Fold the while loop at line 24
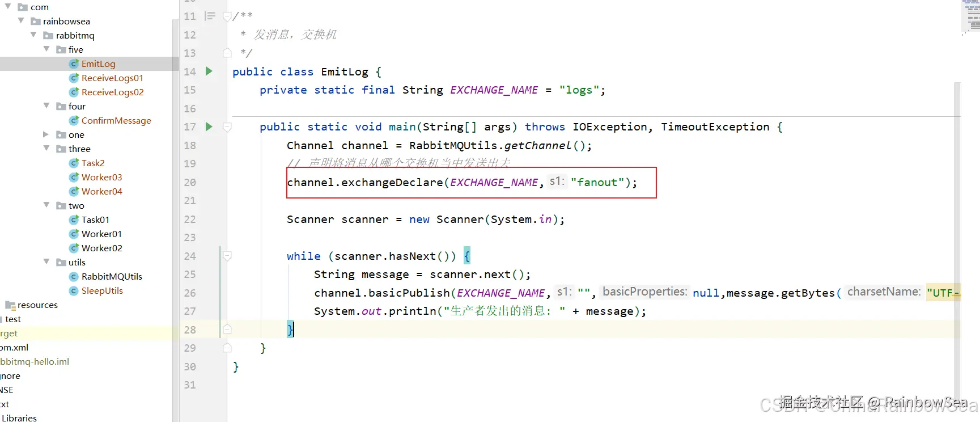 227,256
